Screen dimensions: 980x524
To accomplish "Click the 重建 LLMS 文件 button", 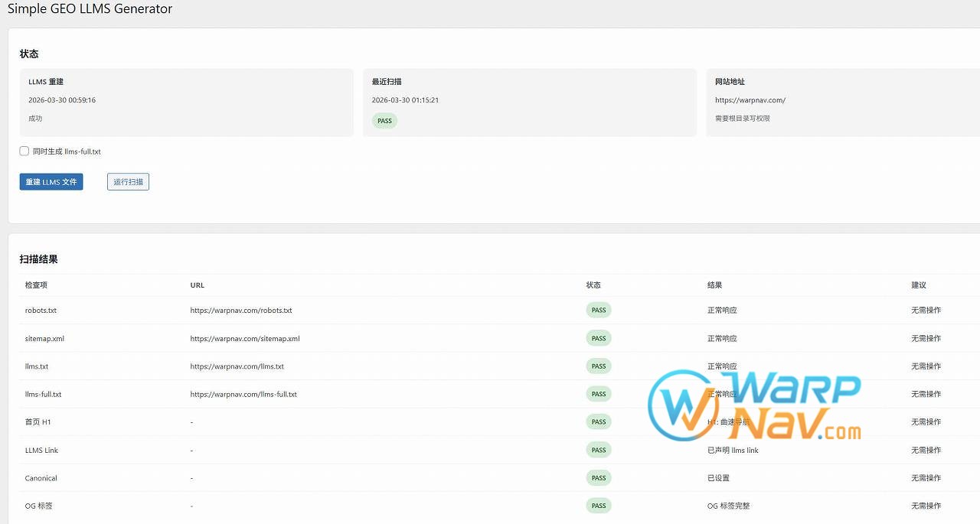I will coord(51,182).
